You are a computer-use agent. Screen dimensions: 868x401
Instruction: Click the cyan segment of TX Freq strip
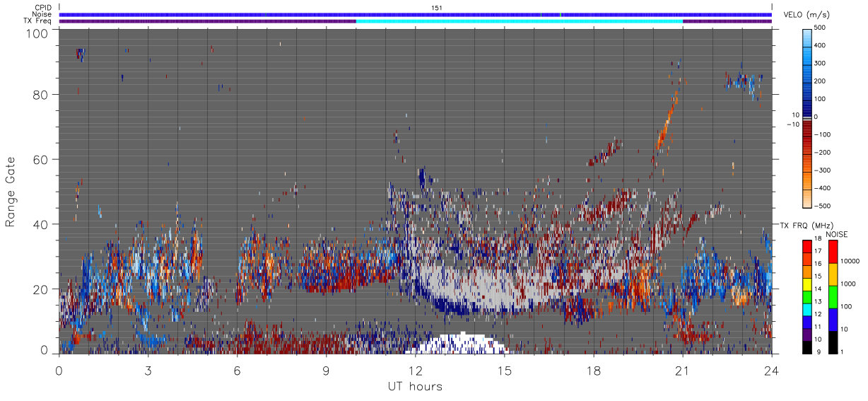520,21
